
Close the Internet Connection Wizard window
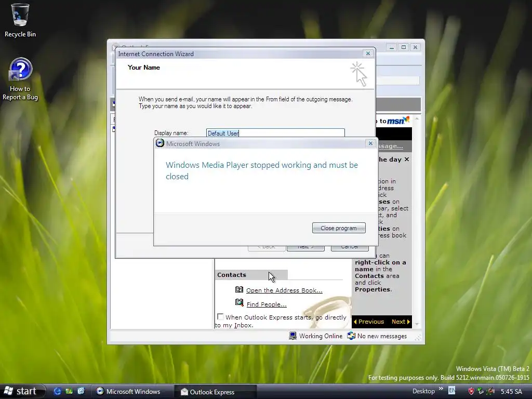point(368,54)
